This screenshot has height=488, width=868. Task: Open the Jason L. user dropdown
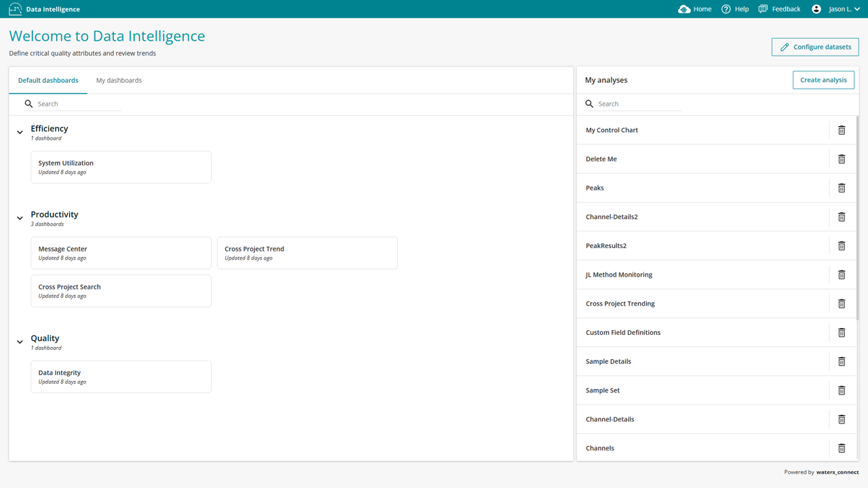[x=844, y=9]
